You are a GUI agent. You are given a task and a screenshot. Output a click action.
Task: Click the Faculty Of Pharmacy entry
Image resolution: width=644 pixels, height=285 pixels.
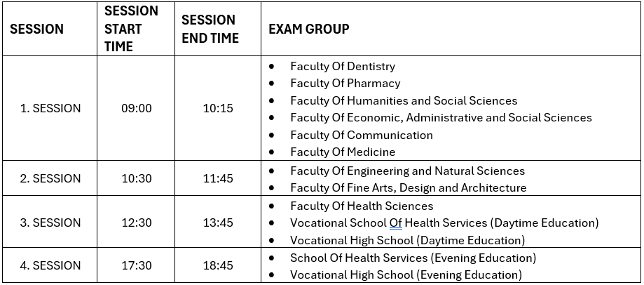point(345,84)
